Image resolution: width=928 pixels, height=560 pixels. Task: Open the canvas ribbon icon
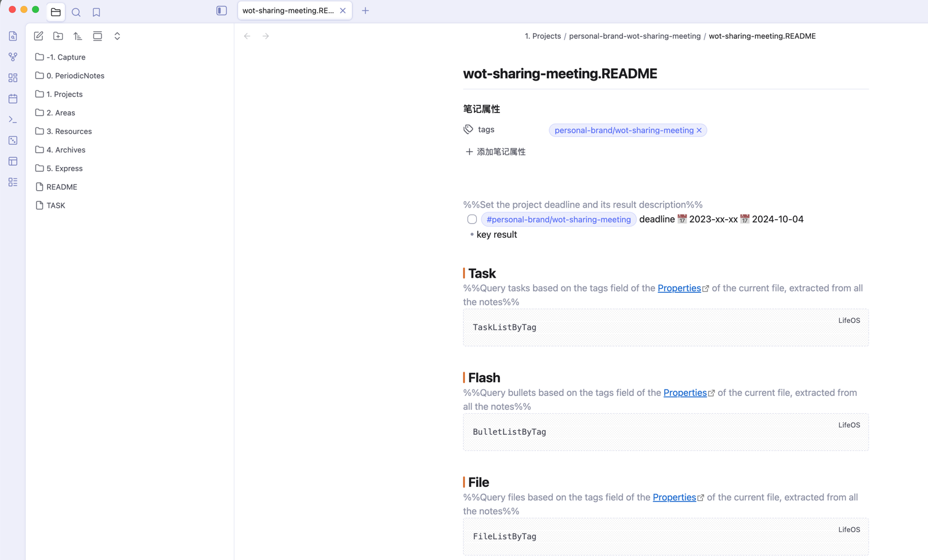point(13,78)
